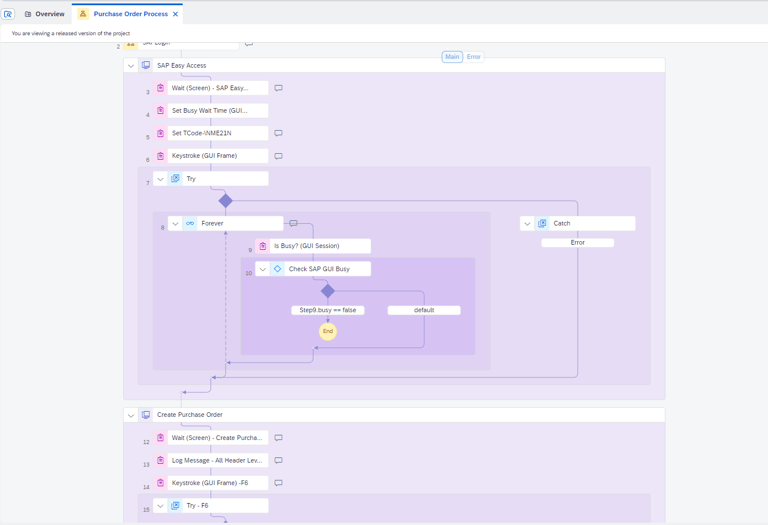Select the Log Message - All Header Lev... text
The height and width of the screenshot is (525, 768).
pyautogui.click(x=217, y=460)
